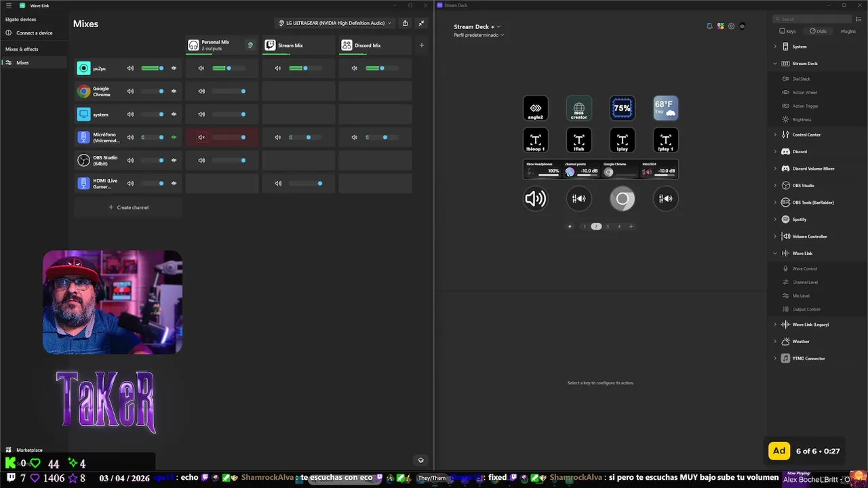Switch to the Plugins tab

pyautogui.click(x=848, y=31)
